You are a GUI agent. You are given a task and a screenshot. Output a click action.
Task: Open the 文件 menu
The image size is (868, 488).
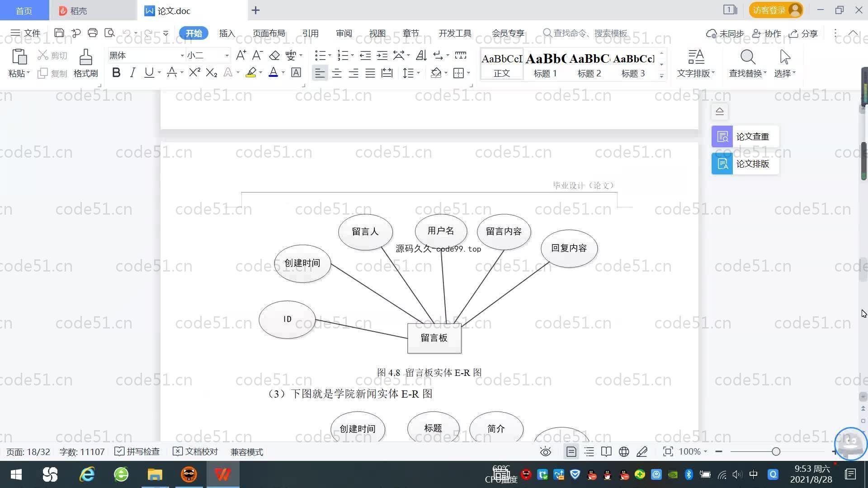(x=25, y=33)
